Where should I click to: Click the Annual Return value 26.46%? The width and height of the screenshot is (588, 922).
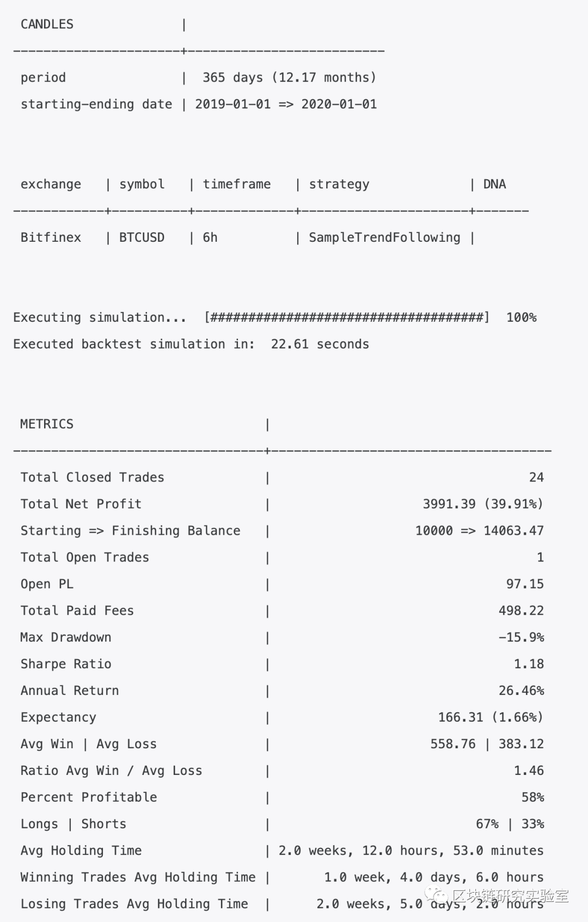click(x=521, y=691)
